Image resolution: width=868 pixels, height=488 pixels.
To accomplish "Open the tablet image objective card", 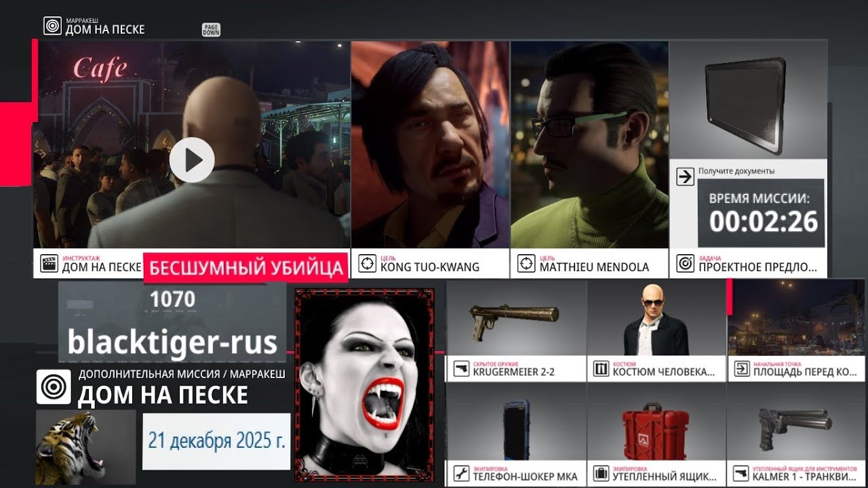I will click(x=749, y=100).
